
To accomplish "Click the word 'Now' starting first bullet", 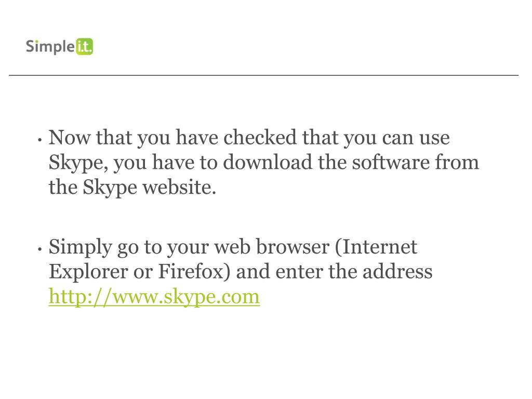I will (70, 137).
